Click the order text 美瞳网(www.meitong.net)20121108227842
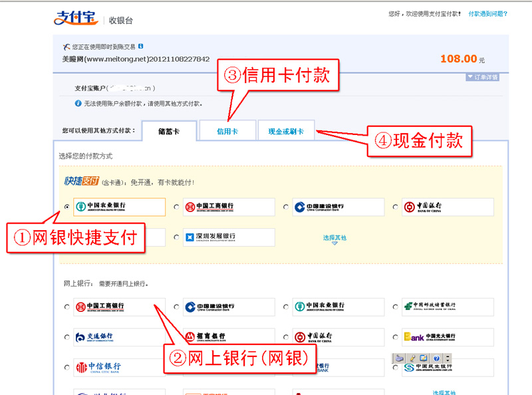The width and height of the screenshot is (532, 395). (x=136, y=59)
